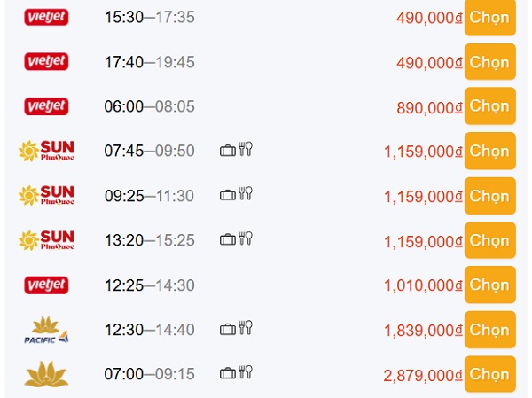
Task: Click the Sun PhuQuoc logo on the 07:45 flight
Action: [x=46, y=151]
